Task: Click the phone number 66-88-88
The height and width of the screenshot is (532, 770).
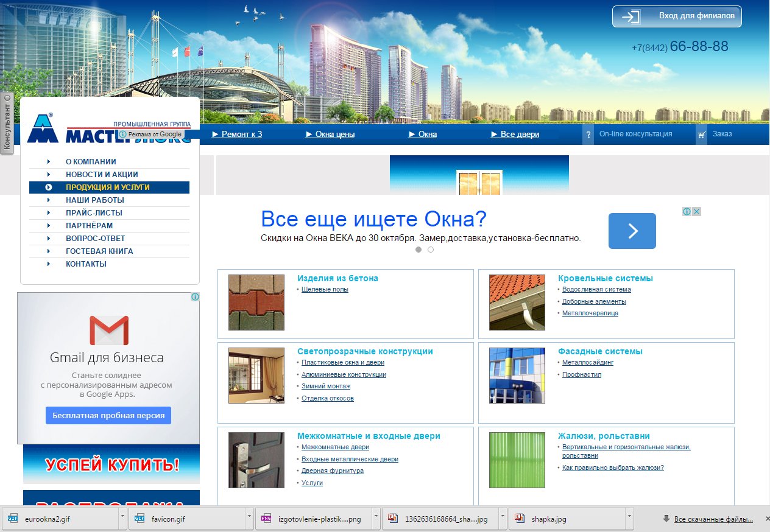Action: [699, 46]
